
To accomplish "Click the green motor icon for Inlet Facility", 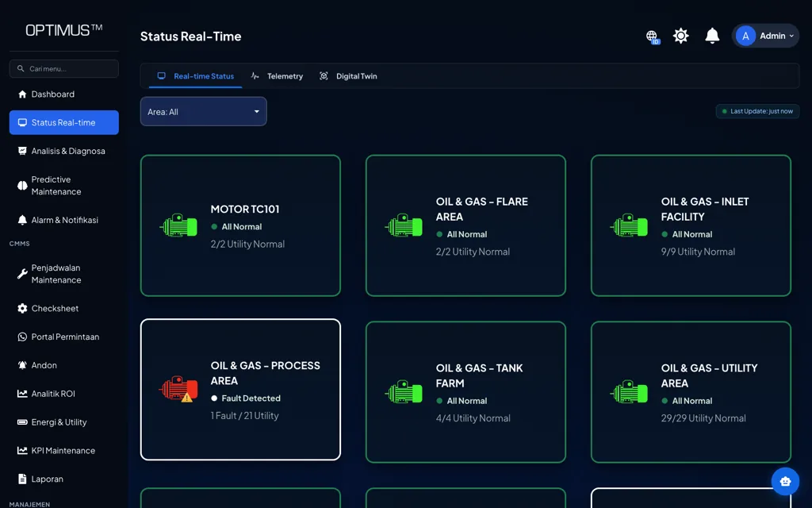I will click(x=629, y=226).
